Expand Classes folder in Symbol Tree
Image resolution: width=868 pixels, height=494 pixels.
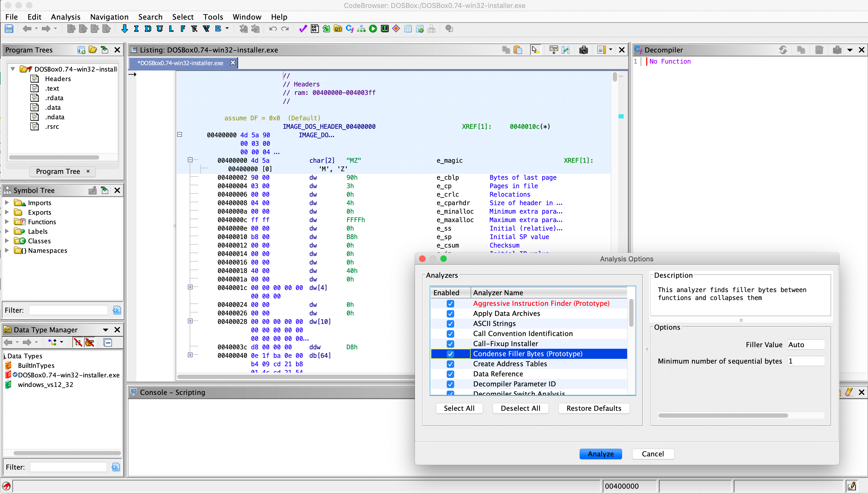click(7, 241)
